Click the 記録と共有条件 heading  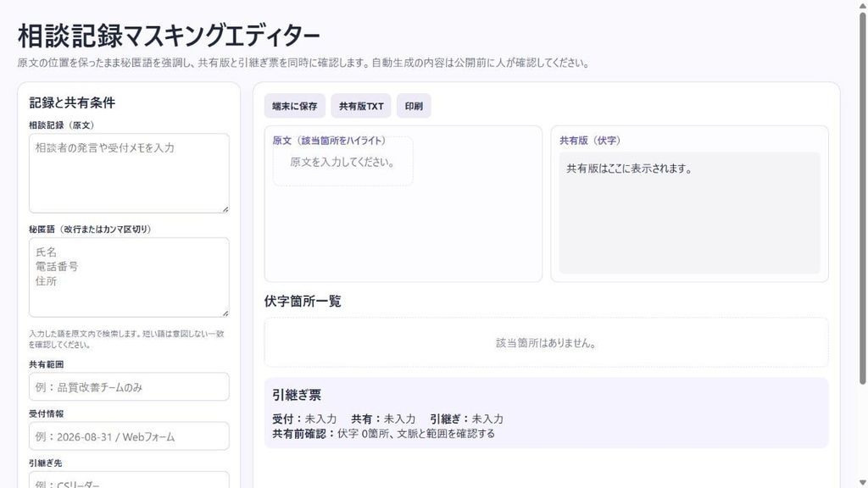click(x=72, y=103)
